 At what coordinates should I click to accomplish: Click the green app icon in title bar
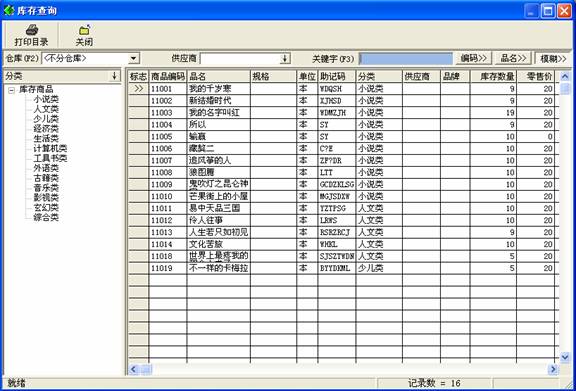pyautogui.click(x=8, y=10)
